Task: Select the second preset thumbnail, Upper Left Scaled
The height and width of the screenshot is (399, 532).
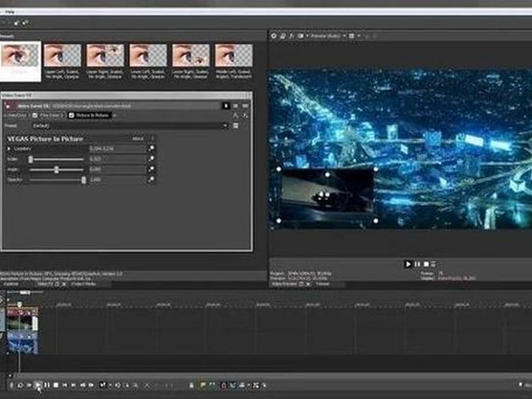Action: pyautogui.click(x=63, y=61)
